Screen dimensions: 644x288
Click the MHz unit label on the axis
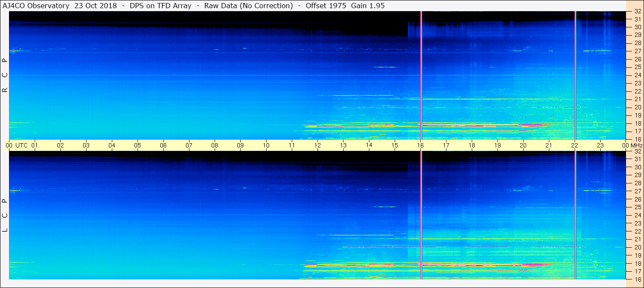click(x=636, y=145)
